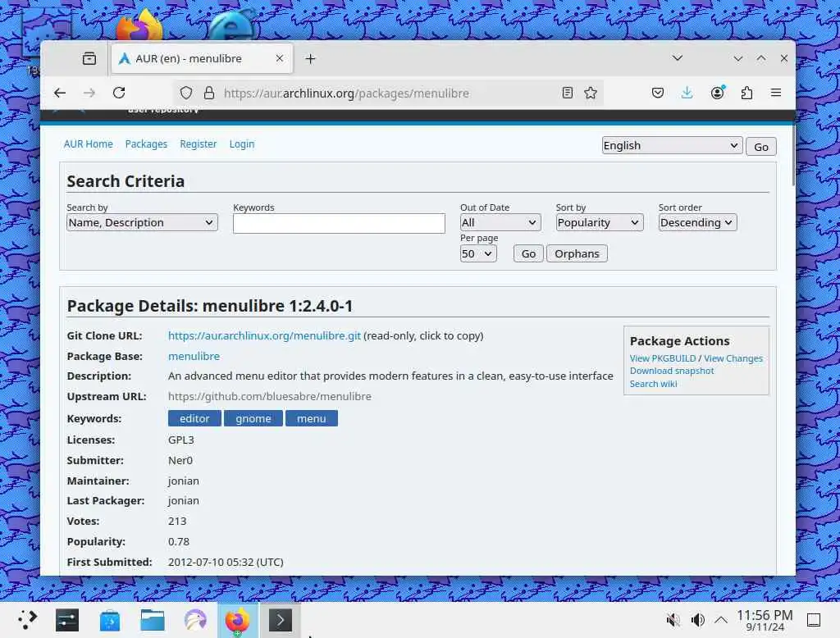Close the AUR menulibre tab
The width and height of the screenshot is (840, 638).
[x=279, y=58]
